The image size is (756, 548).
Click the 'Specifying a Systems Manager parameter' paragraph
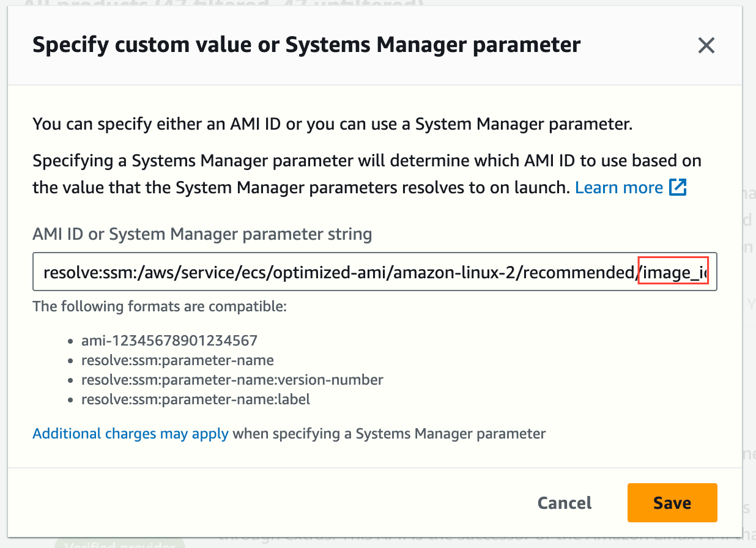[367, 174]
